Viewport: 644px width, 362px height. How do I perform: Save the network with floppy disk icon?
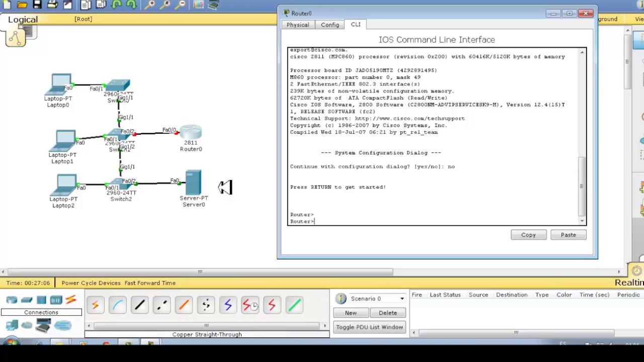(x=37, y=5)
